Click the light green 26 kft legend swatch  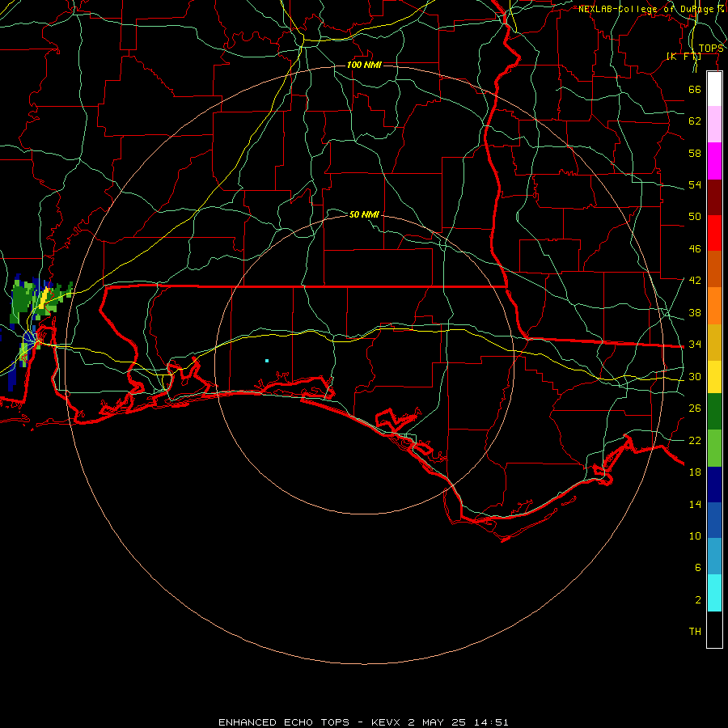pyautogui.click(x=714, y=448)
